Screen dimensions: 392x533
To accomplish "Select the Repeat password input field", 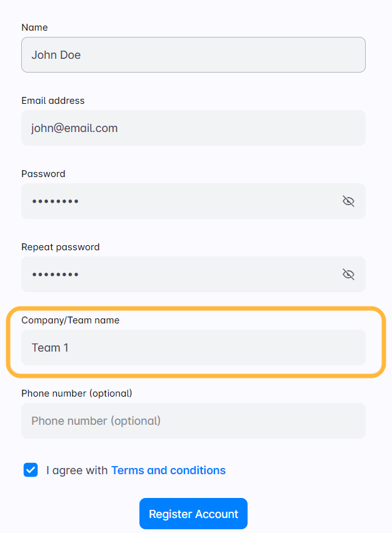I will pos(175,275).
